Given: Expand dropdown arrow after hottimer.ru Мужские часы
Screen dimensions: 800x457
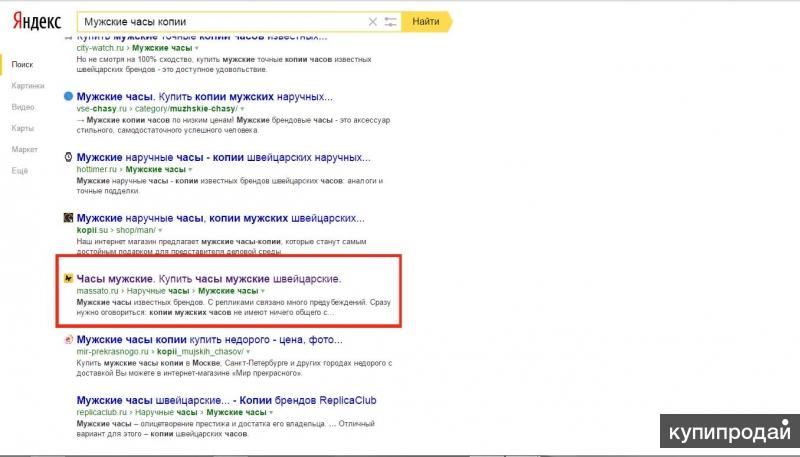Looking at the screenshot, I should coord(190,170).
